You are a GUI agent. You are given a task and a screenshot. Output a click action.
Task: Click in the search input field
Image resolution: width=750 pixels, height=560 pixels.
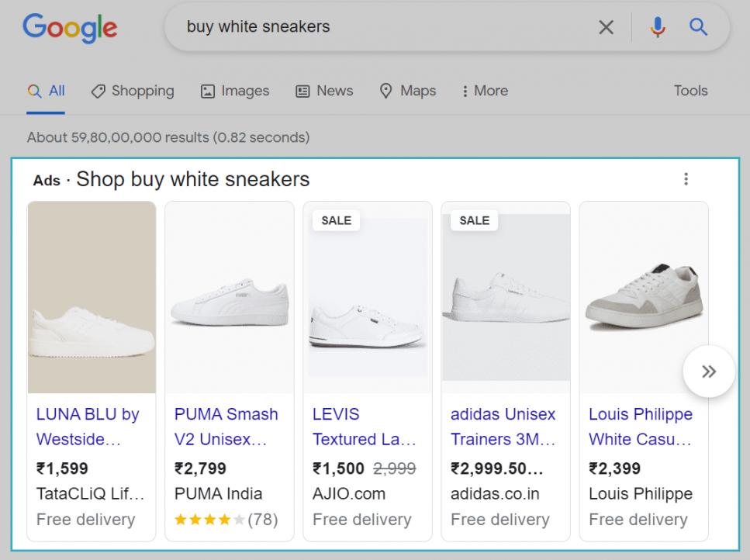pos(380,28)
